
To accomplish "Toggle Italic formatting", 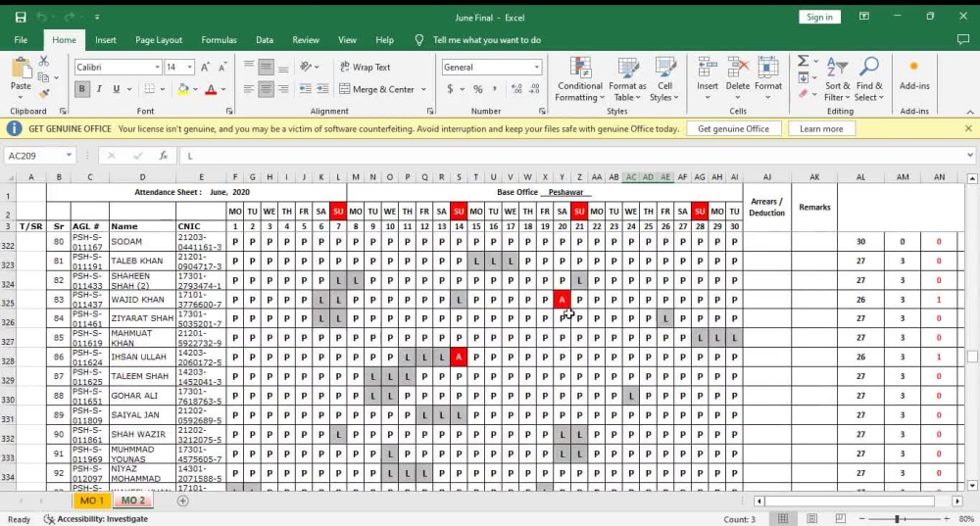I will (x=99, y=89).
